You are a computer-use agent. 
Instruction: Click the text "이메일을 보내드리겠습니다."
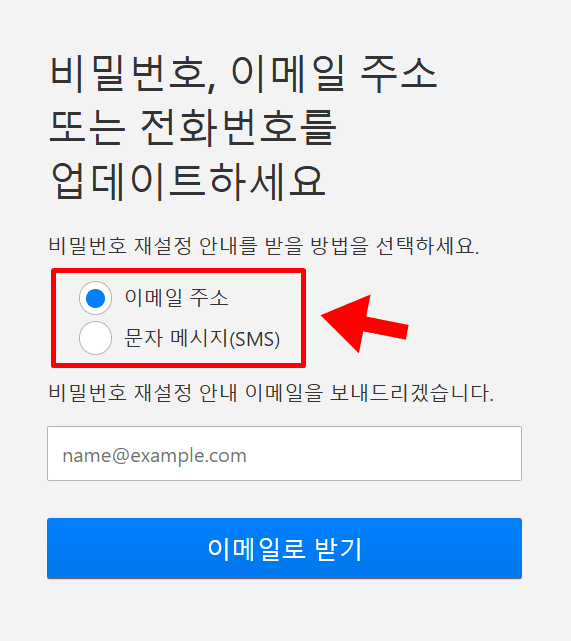(369, 393)
